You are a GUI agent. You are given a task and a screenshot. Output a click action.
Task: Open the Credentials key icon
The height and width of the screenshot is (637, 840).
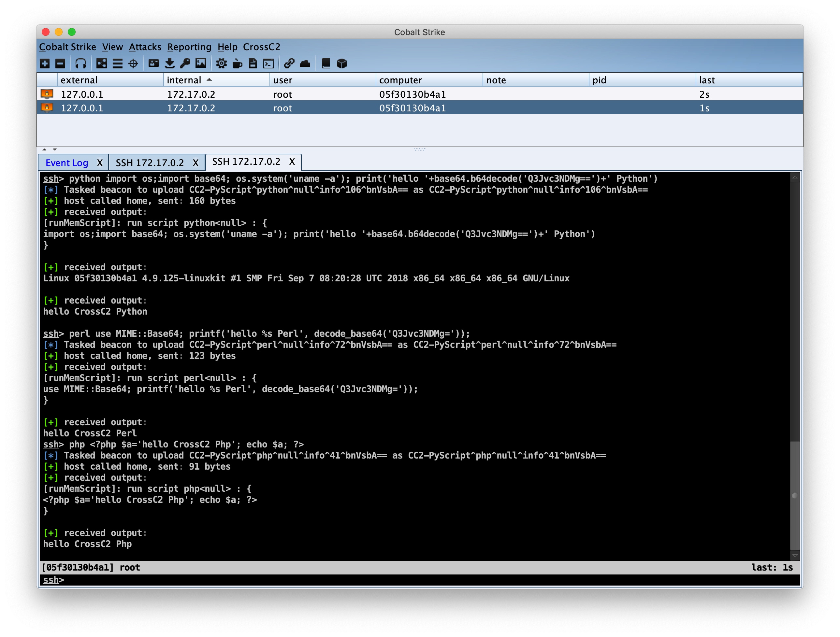(185, 64)
